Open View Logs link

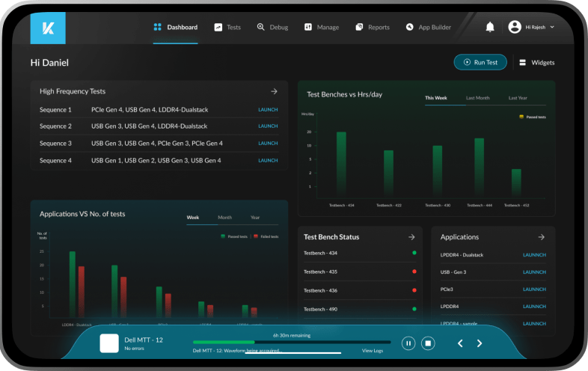coord(373,351)
